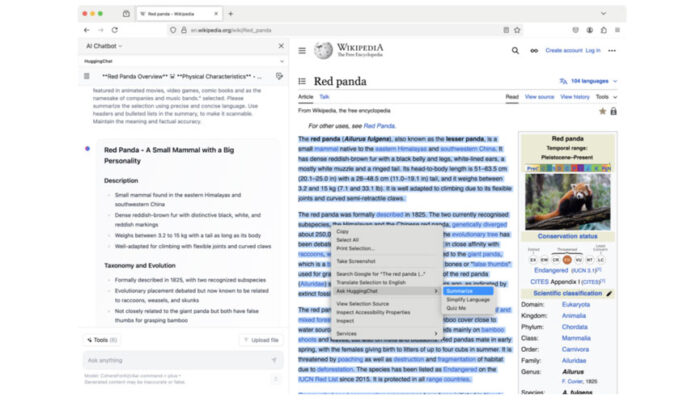Click the Upload file button
Viewport: 696px width, 402px height.
coord(261,340)
